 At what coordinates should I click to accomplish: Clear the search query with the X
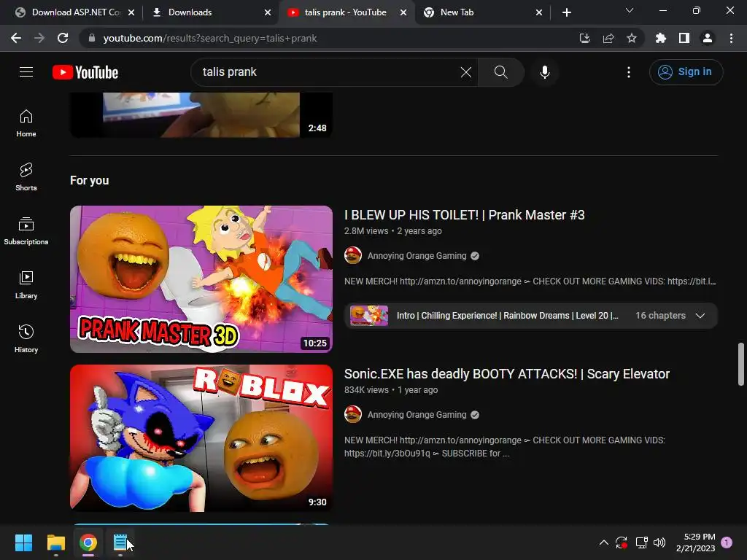(x=466, y=72)
